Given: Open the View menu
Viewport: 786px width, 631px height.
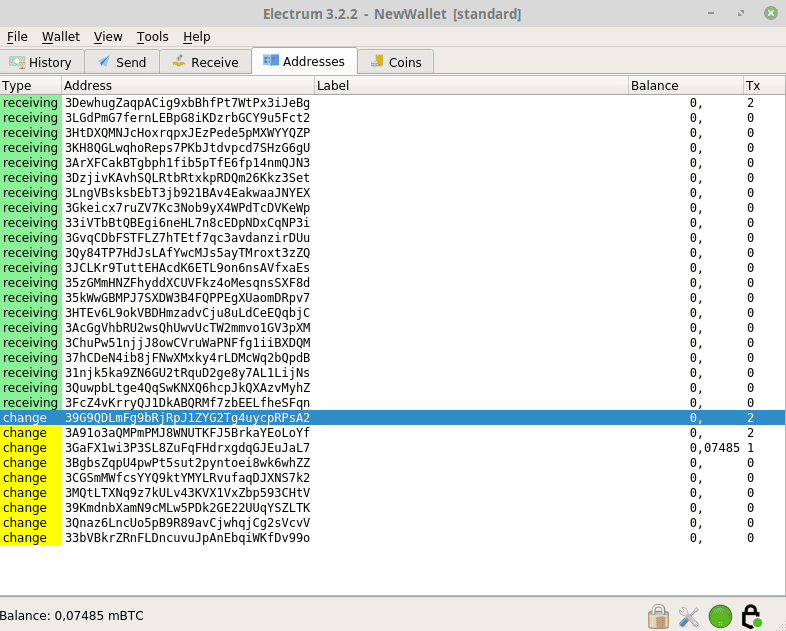Looking at the screenshot, I should pyautogui.click(x=108, y=37).
